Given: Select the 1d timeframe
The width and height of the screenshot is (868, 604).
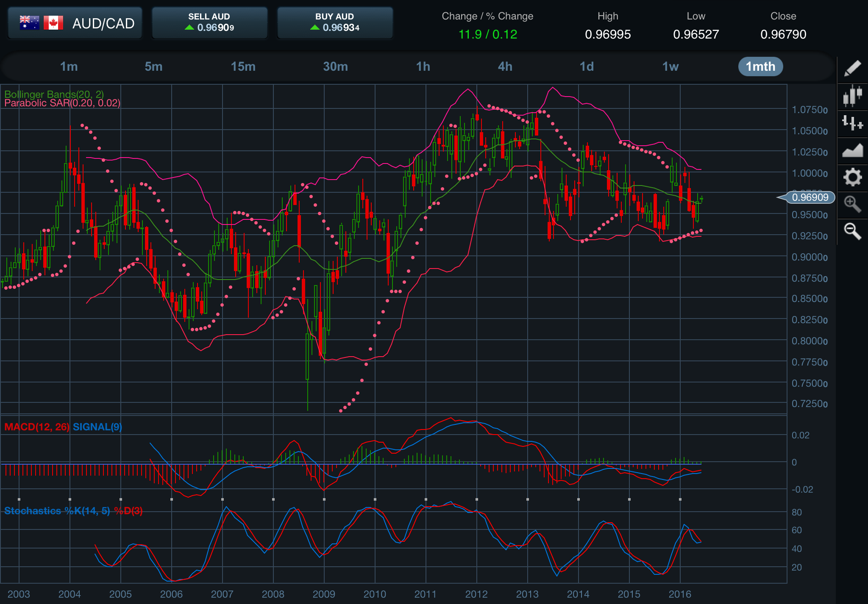Looking at the screenshot, I should click(587, 66).
